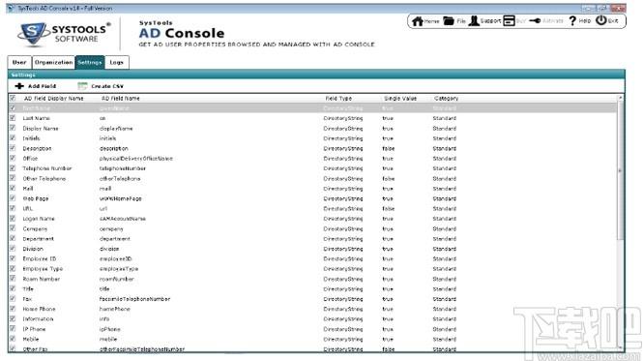Screen dimensions: 644x361
Task: Click the facsimileTelephoneNumber cell
Action: (x=134, y=299)
